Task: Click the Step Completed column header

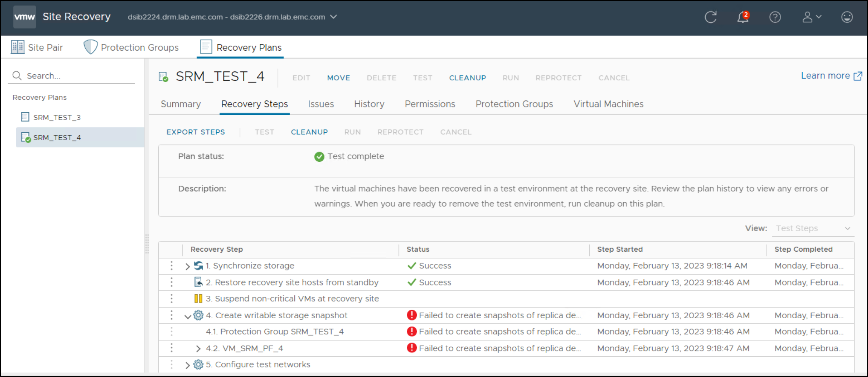Action: [803, 249]
